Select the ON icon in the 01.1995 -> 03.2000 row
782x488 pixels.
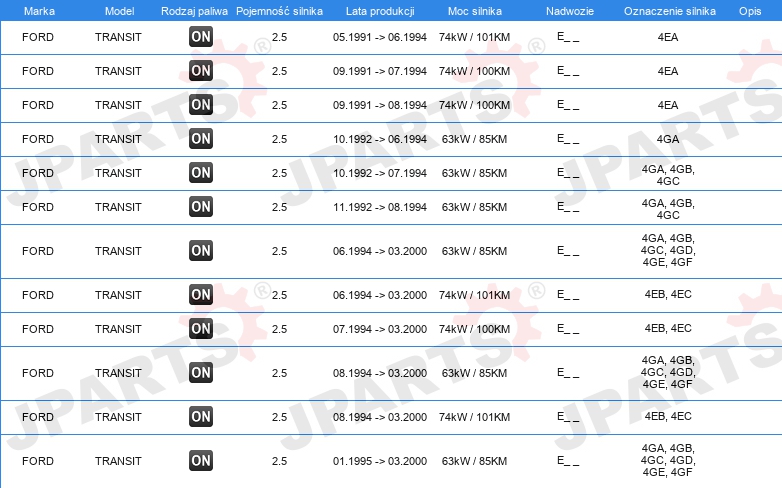point(200,460)
